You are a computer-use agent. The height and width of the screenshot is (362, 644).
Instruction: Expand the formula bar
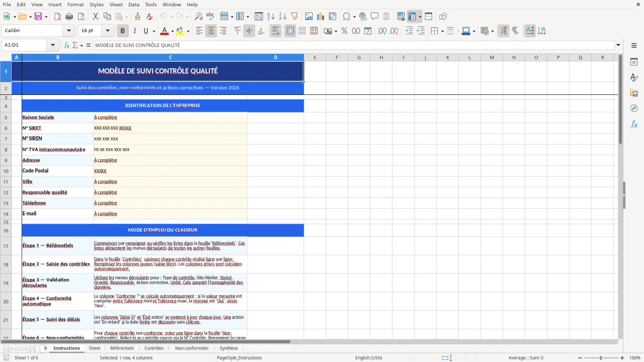[618, 46]
